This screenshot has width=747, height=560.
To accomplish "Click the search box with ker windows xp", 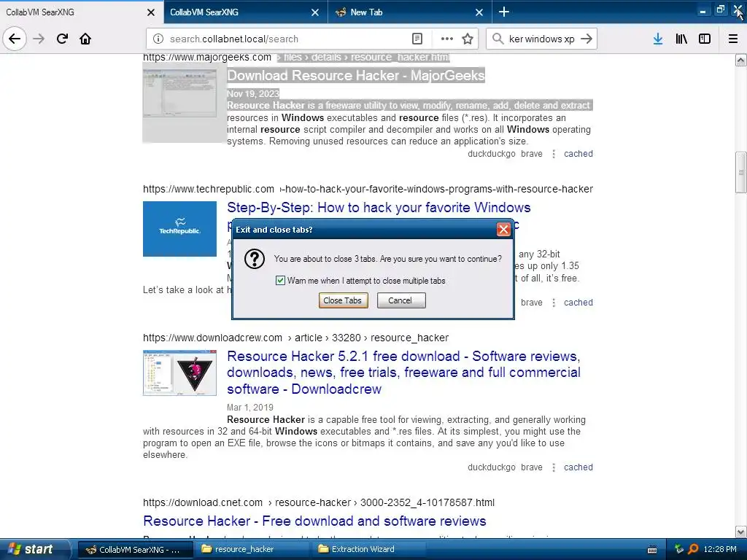I will pos(541,39).
